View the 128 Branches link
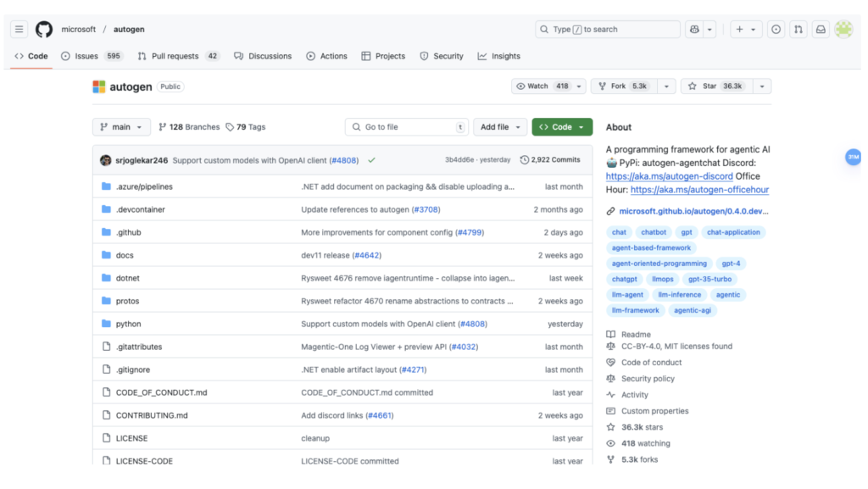This screenshot has width=868, height=489. click(x=189, y=127)
